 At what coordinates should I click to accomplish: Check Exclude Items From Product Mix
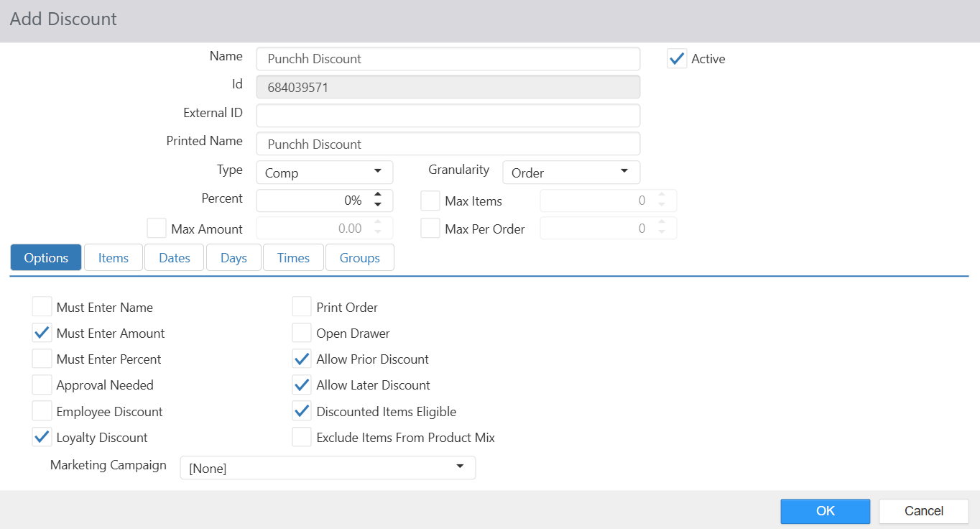tap(302, 437)
